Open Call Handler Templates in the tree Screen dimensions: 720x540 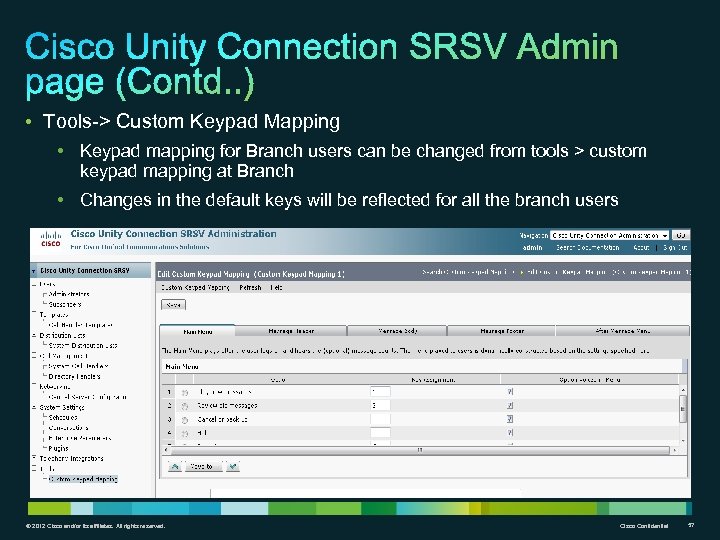pos(80,325)
